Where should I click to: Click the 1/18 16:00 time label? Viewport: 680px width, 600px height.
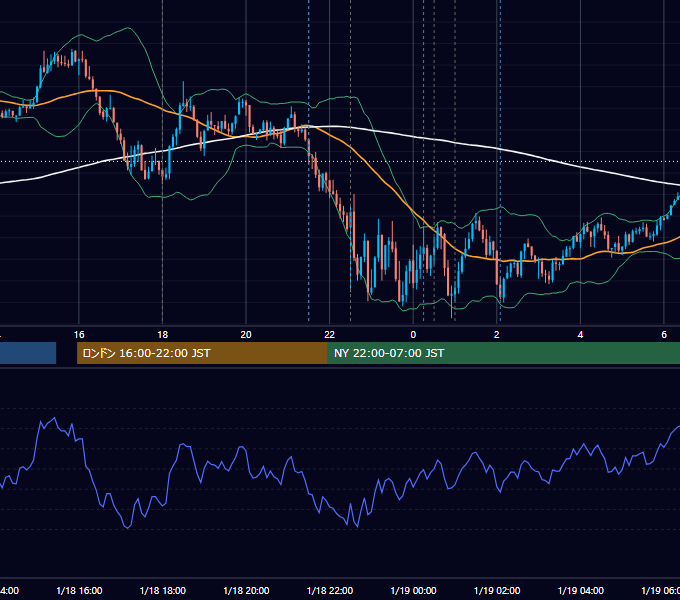(x=79, y=590)
